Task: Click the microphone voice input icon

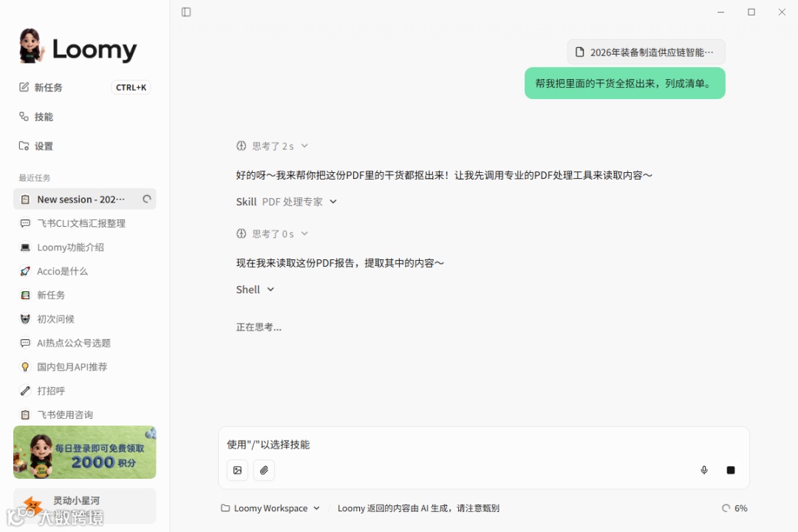Action: 704,470
